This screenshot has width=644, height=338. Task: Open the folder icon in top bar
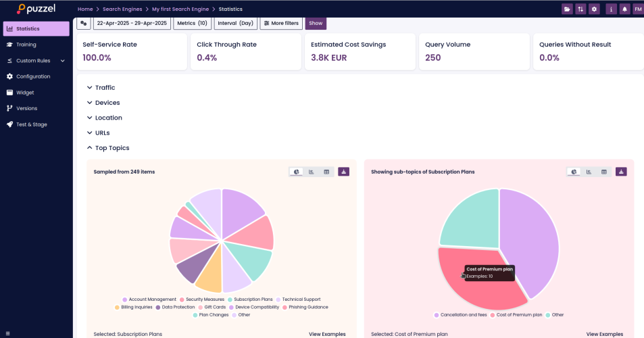coord(567,9)
